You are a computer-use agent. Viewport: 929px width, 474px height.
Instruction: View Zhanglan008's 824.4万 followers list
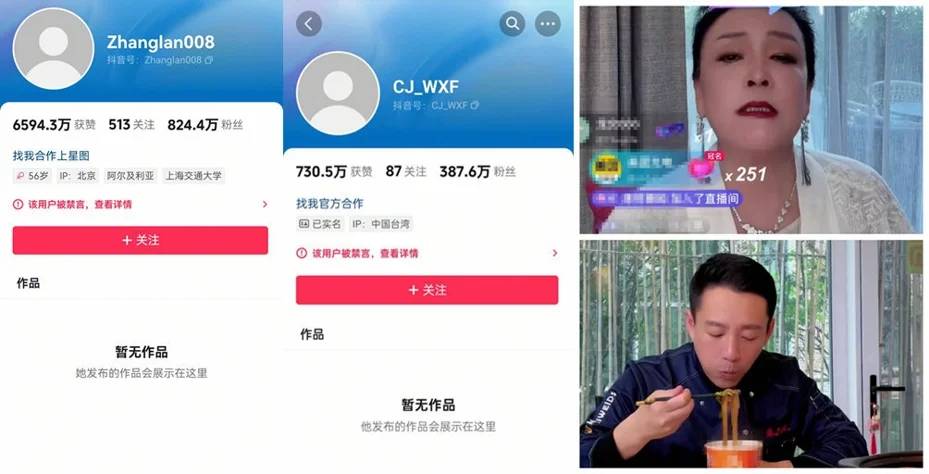click(x=205, y=125)
